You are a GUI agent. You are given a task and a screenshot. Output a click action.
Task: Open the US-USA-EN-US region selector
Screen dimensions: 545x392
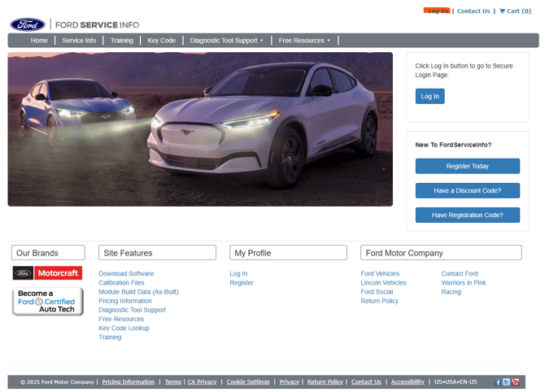tap(456, 382)
